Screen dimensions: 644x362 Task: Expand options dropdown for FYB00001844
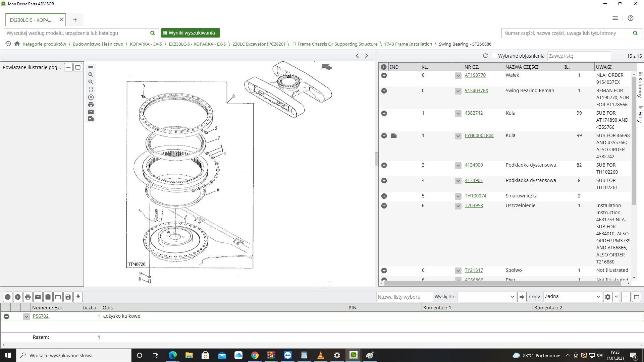click(x=458, y=136)
